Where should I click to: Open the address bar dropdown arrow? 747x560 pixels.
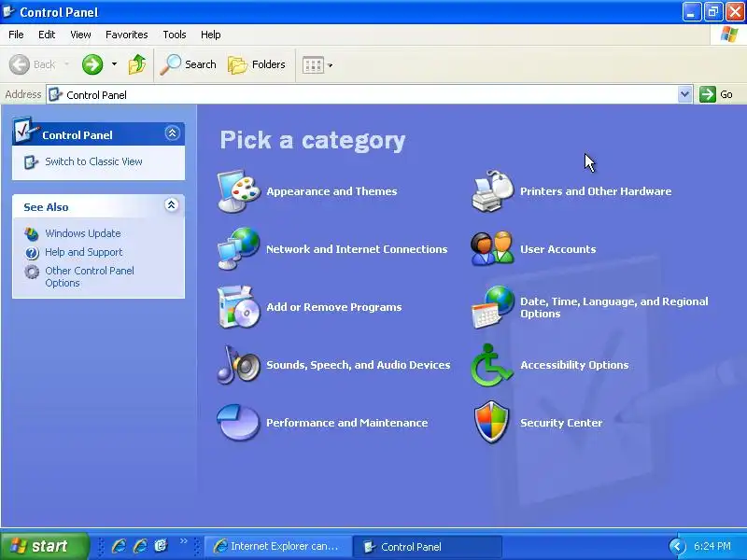(684, 94)
